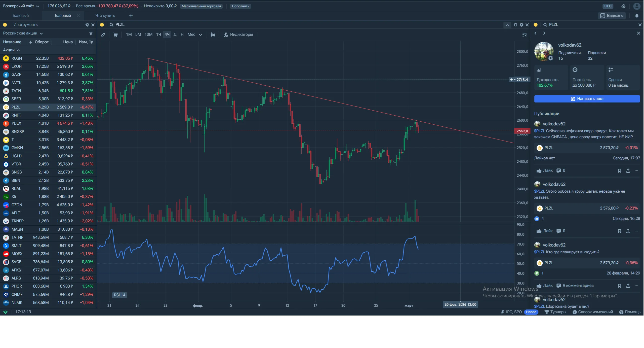
Task: Bookmark the post dated 28 февраля
Action: pos(620,286)
